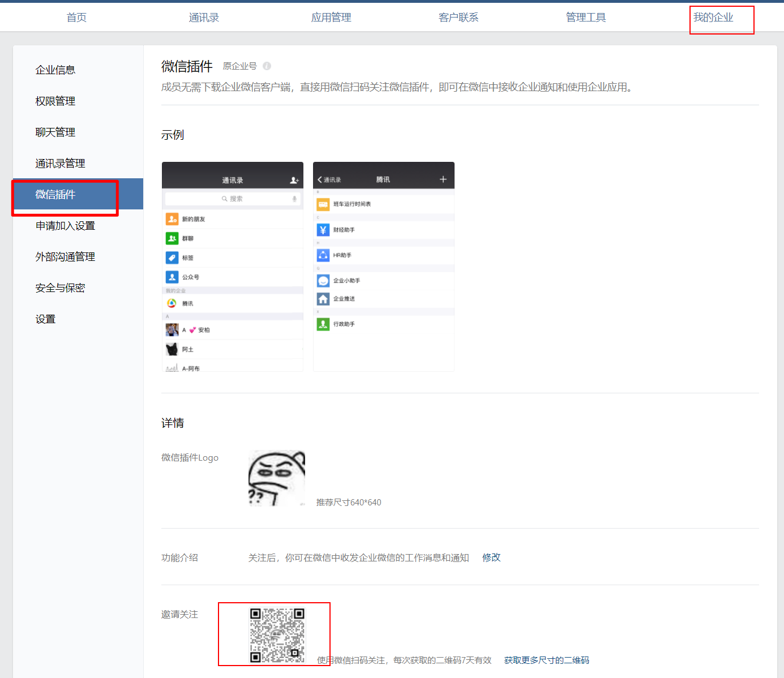Click the microphone icon in the example search bar
The image size is (784, 678).
point(294,199)
